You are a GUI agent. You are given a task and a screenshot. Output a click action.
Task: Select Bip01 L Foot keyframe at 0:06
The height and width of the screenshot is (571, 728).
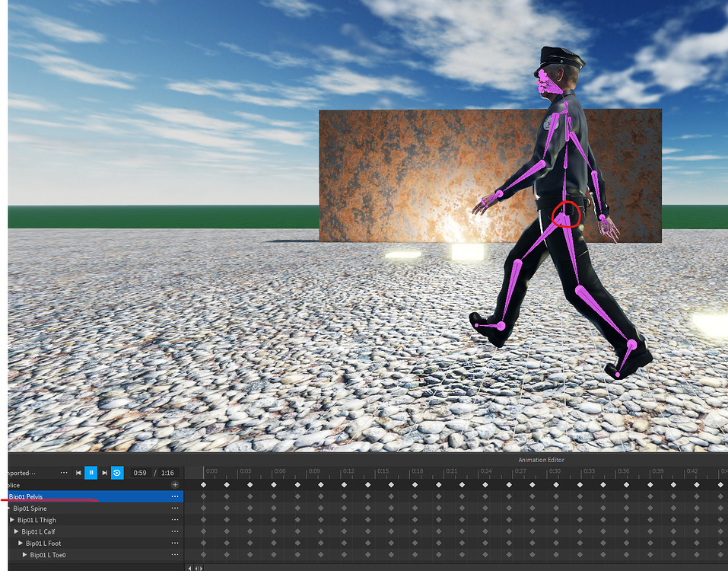(x=274, y=543)
